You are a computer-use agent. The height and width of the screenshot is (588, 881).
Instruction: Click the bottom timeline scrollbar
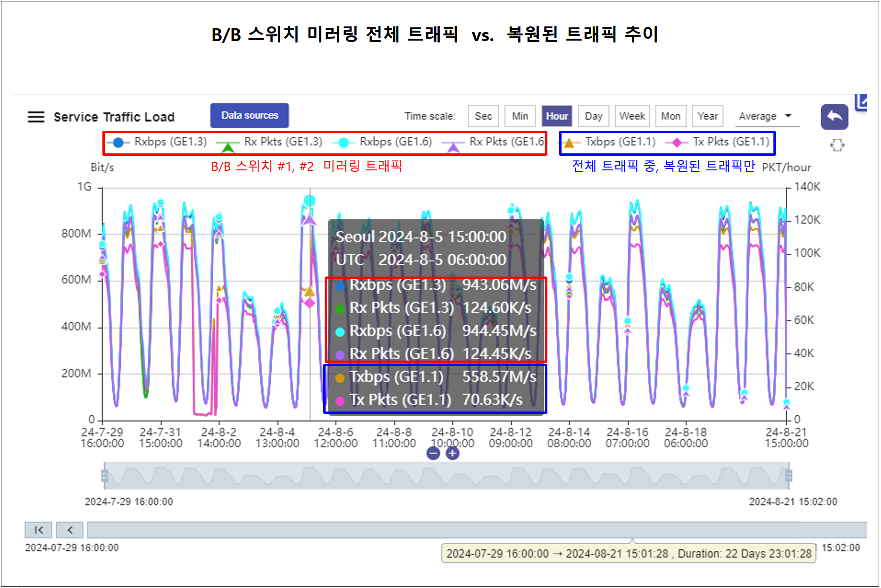pyautogui.click(x=477, y=530)
